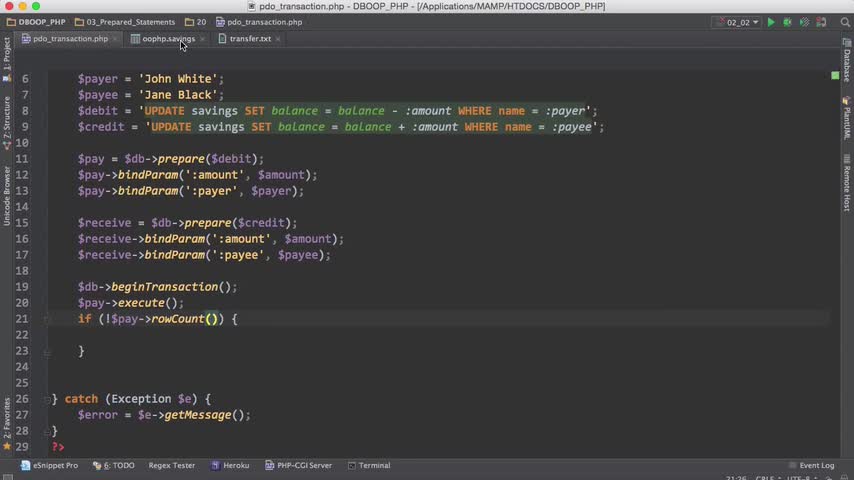Click $debit variable on line 8

(97, 111)
